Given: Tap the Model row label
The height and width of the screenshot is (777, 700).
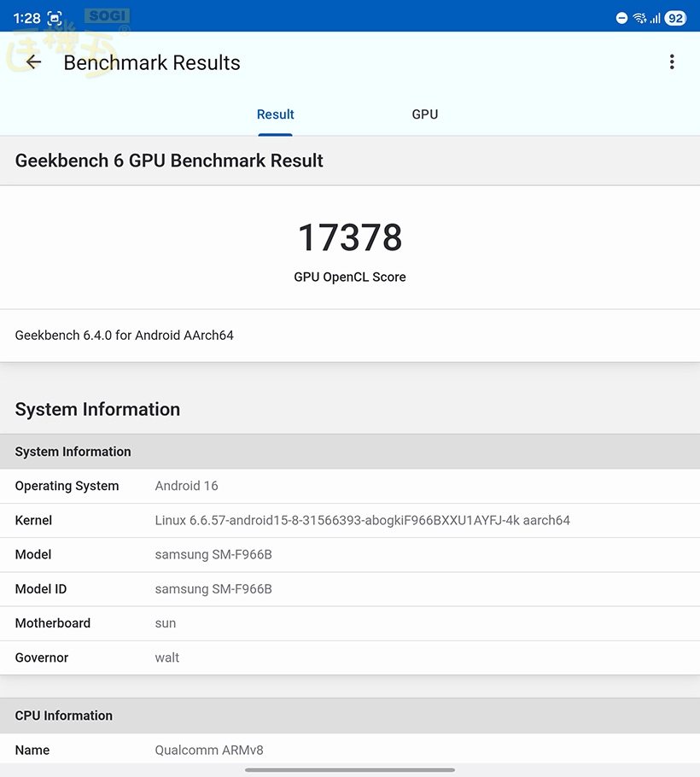Looking at the screenshot, I should tap(33, 554).
